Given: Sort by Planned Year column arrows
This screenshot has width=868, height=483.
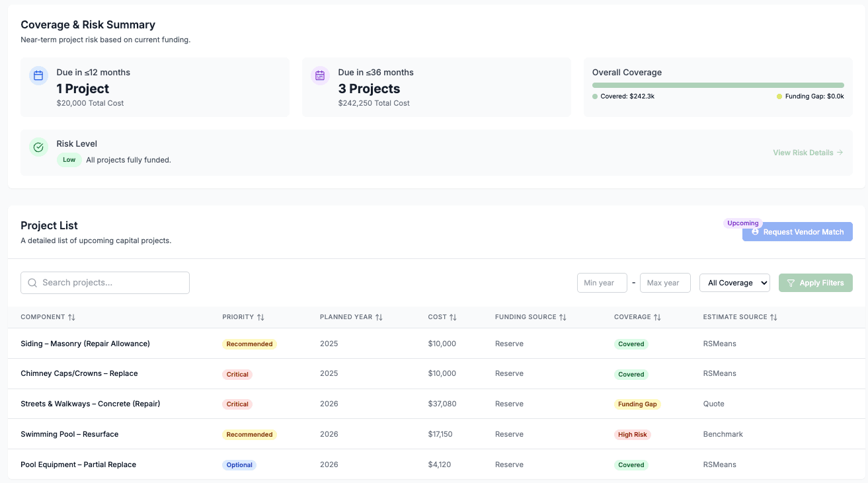Looking at the screenshot, I should click(379, 317).
